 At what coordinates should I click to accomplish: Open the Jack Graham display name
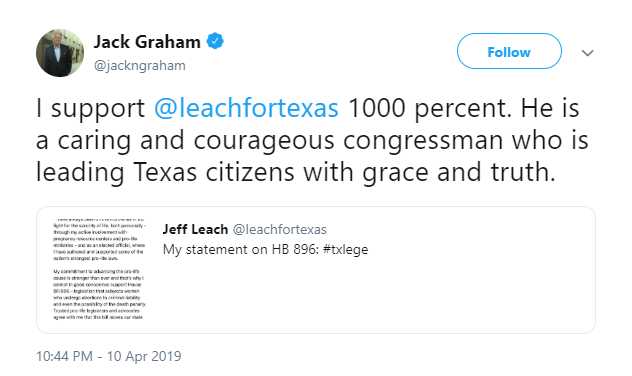coord(147,42)
